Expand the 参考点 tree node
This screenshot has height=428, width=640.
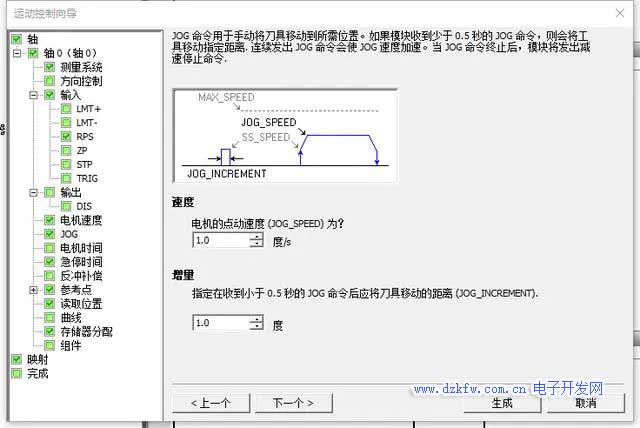[34, 290]
